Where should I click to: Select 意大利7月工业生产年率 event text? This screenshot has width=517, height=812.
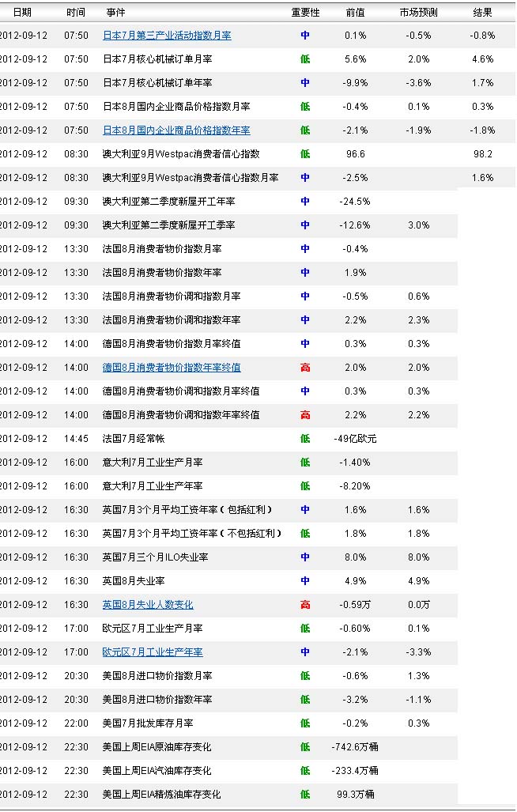tap(152, 486)
